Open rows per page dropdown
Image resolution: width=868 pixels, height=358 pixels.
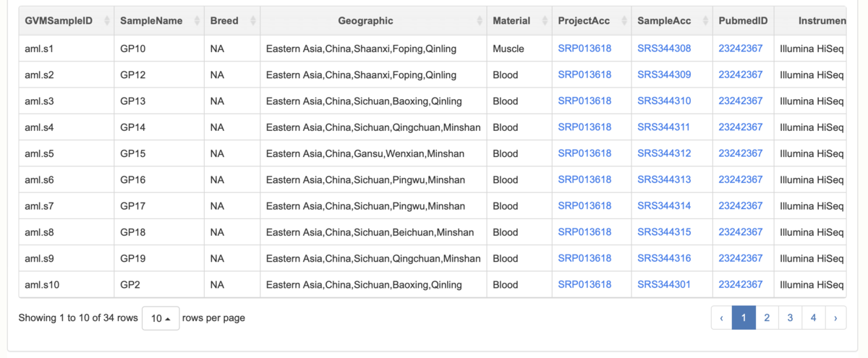pos(161,318)
